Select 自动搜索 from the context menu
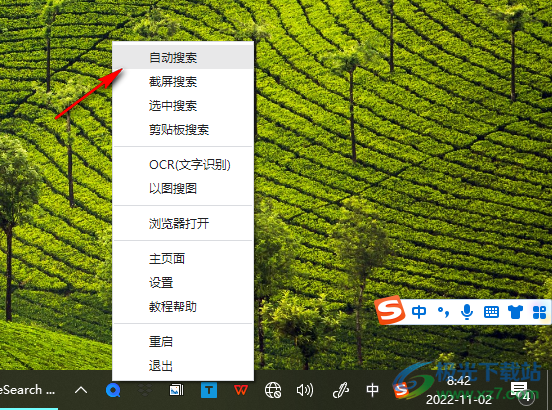552x410 pixels. pos(183,57)
